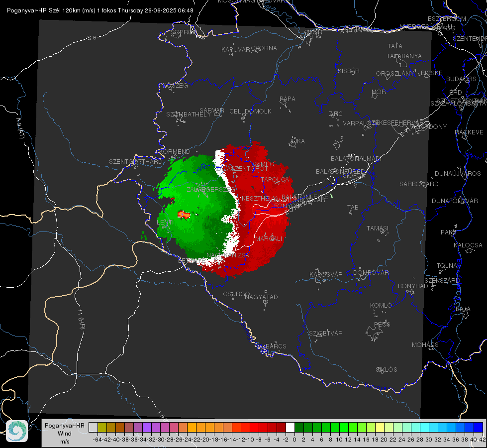Screen dimensions: 487x448
Task: Click the SARVAR city label
Action: 212,111
